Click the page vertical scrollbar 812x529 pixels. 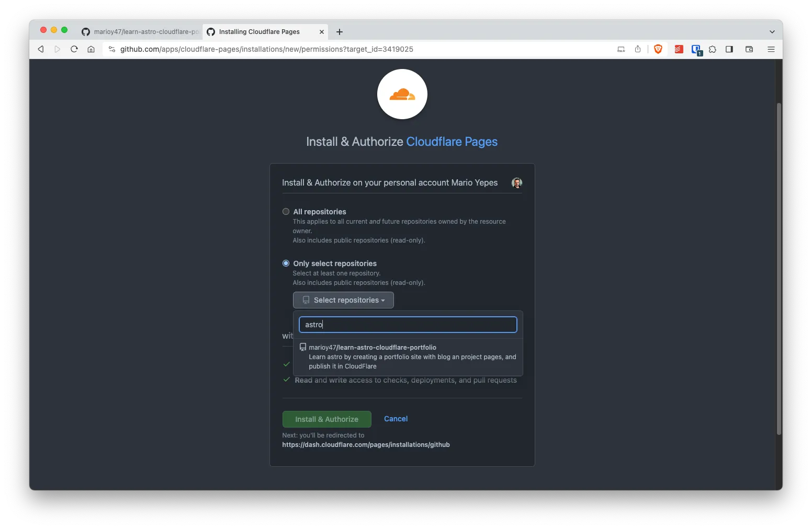pyautogui.click(x=779, y=269)
